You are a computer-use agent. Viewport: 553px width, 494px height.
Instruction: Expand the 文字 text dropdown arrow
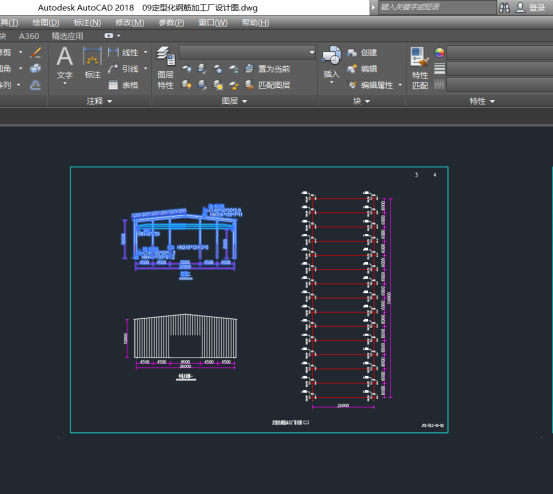click(65, 83)
